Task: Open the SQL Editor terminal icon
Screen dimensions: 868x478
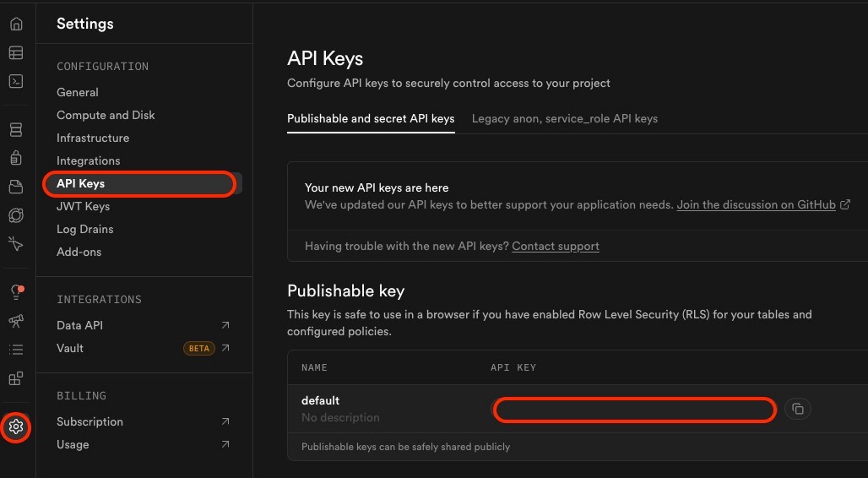Action: point(16,81)
